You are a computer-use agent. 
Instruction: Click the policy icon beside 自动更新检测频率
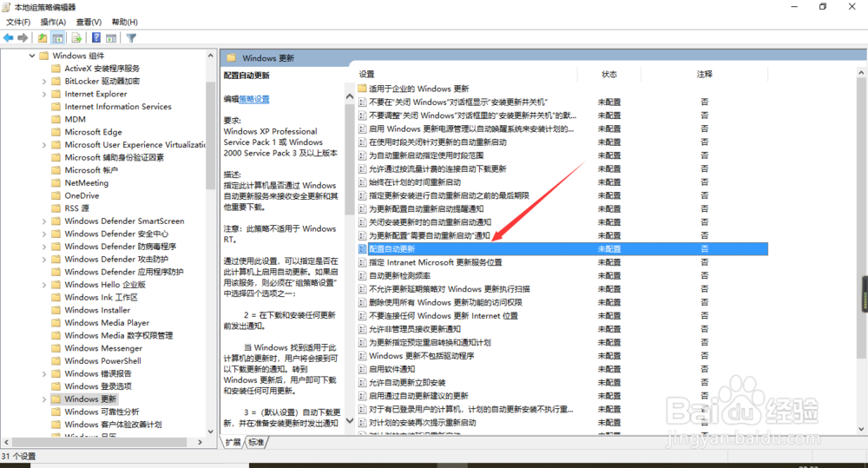tap(363, 276)
